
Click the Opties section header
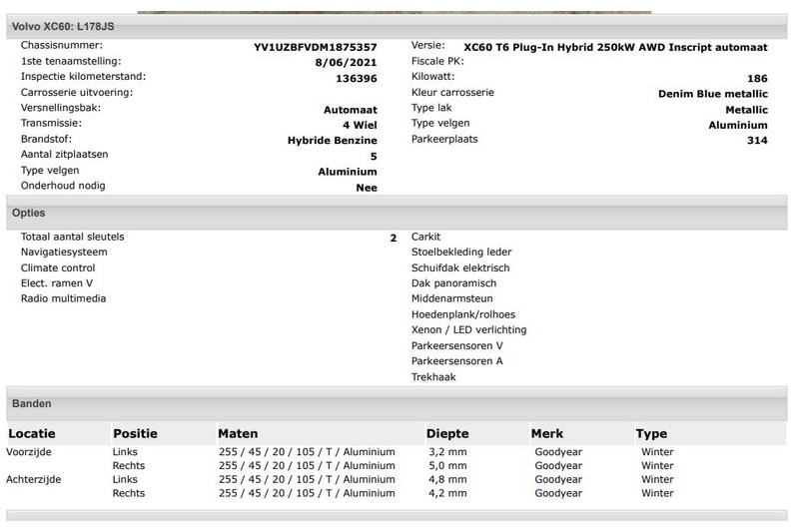[x=29, y=213]
